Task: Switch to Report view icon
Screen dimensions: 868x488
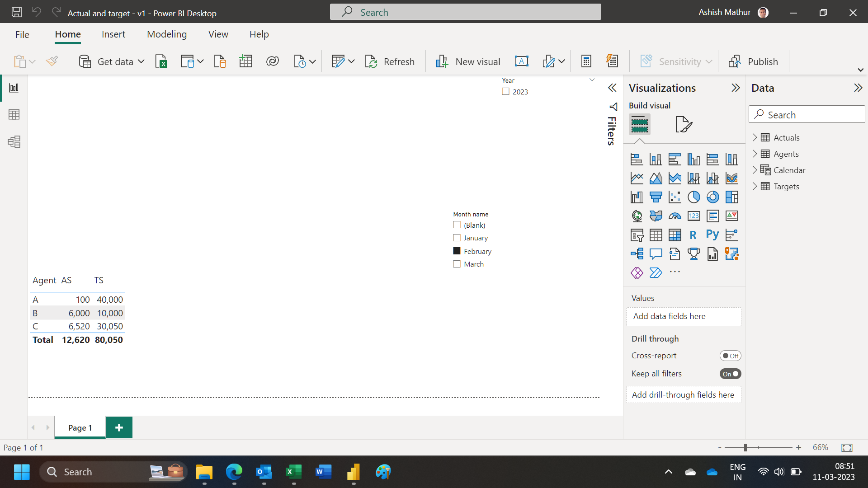Action: coord(14,88)
